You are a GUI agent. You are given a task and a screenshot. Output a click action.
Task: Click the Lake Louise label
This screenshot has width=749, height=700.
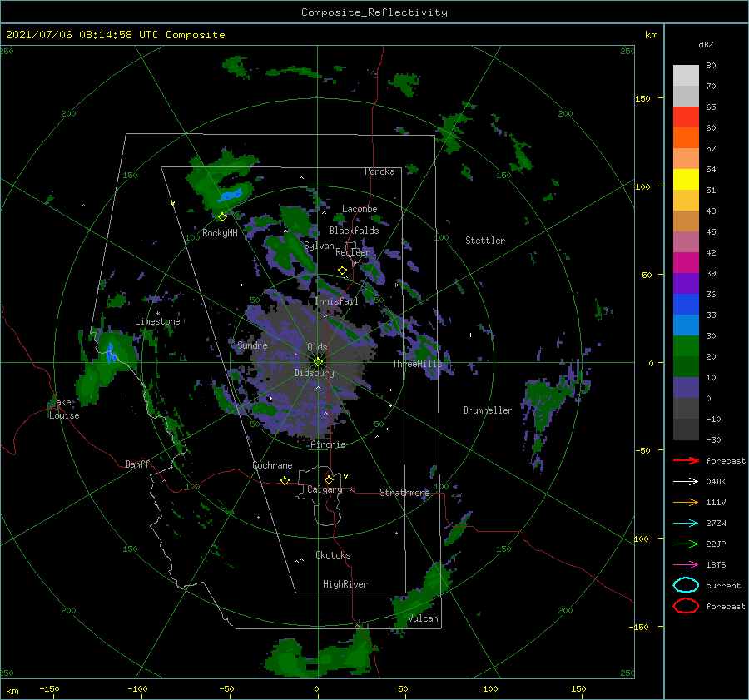[x=64, y=409]
